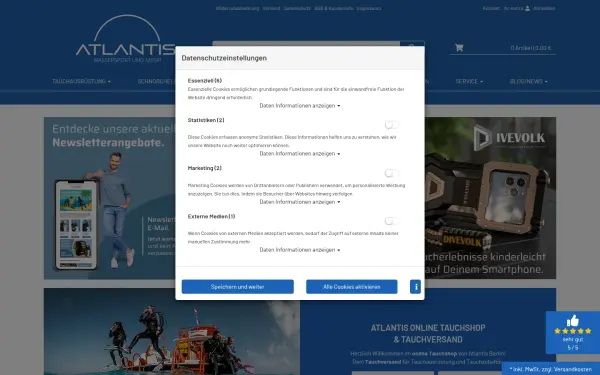Open the Service dropdown menu

pos(469,82)
